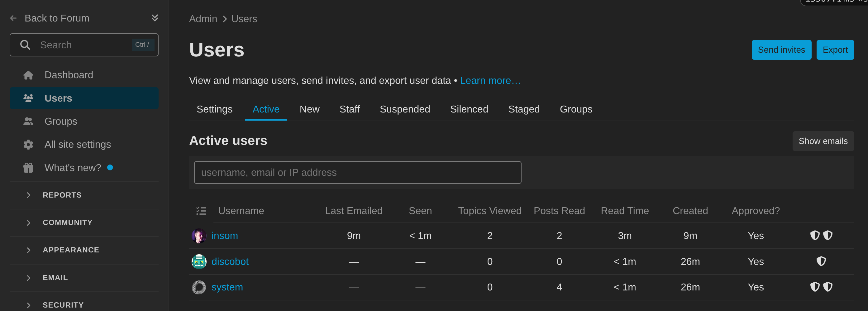
Task: Click the search magnifier icon
Action: coord(25,44)
